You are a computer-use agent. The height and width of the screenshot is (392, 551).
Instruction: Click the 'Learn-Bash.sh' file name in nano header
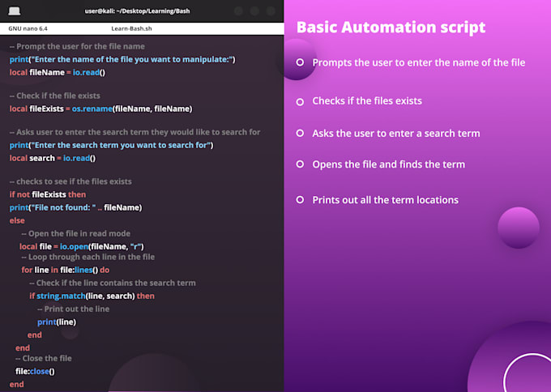click(x=131, y=28)
